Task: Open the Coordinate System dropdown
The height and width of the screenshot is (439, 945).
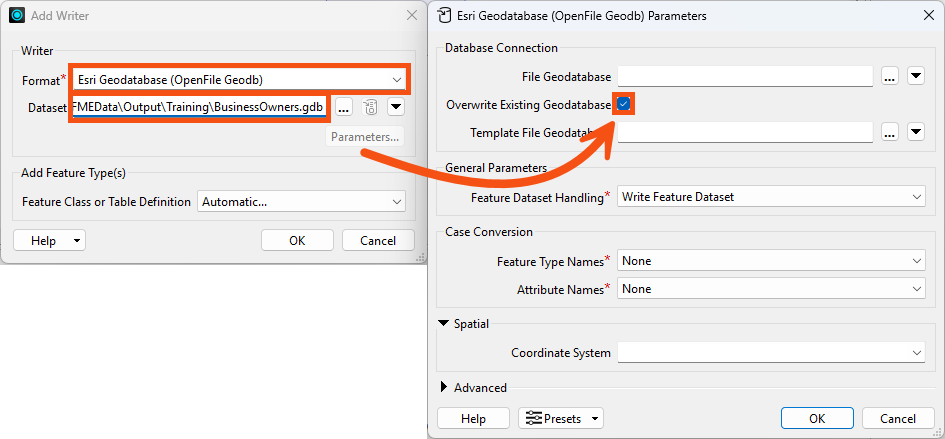Action: 771,353
